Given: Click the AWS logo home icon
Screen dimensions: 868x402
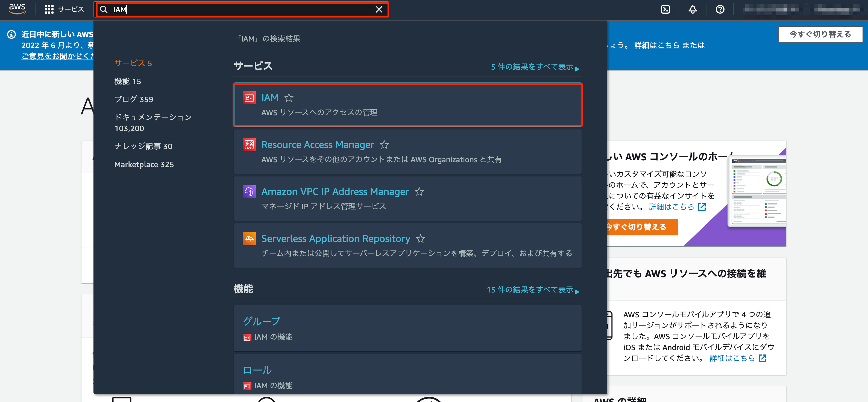Looking at the screenshot, I should [x=17, y=9].
